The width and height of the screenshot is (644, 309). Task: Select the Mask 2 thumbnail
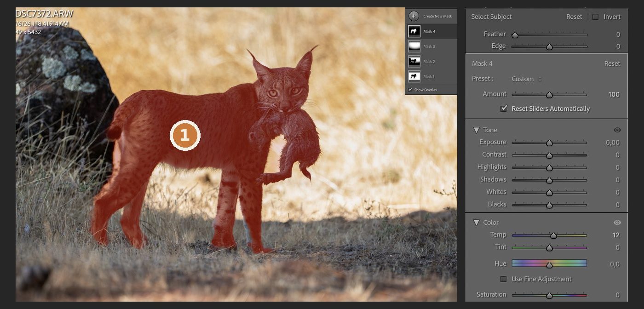click(414, 61)
